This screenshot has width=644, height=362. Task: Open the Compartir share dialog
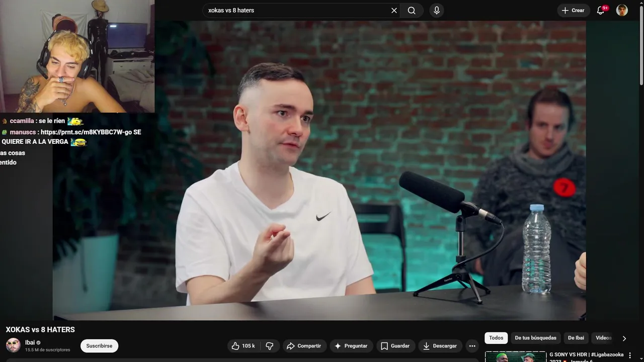point(304,346)
